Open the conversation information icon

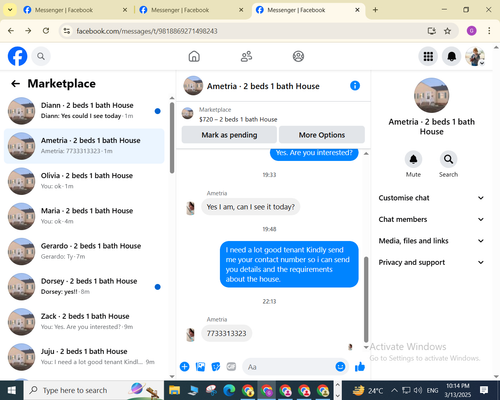point(355,86)
